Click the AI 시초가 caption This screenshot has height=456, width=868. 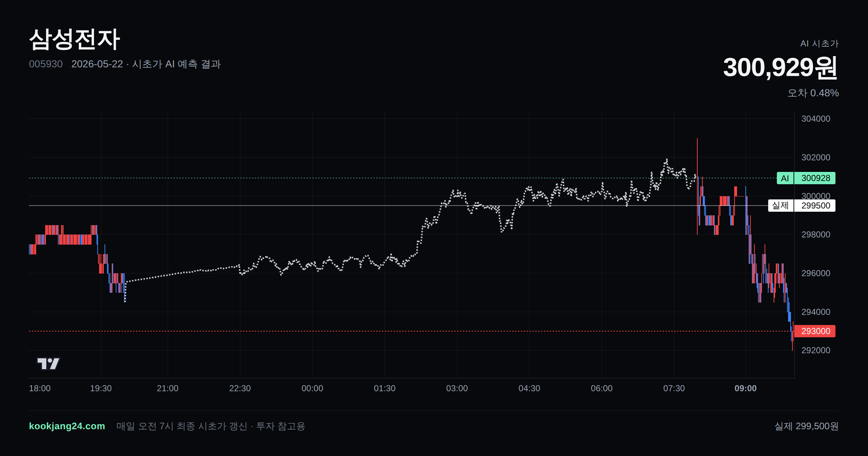pyautogui.click(x=819, y=43)
